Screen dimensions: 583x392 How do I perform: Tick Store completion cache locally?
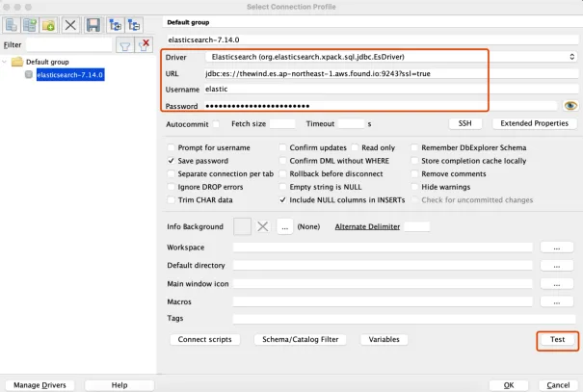[414, 161]
